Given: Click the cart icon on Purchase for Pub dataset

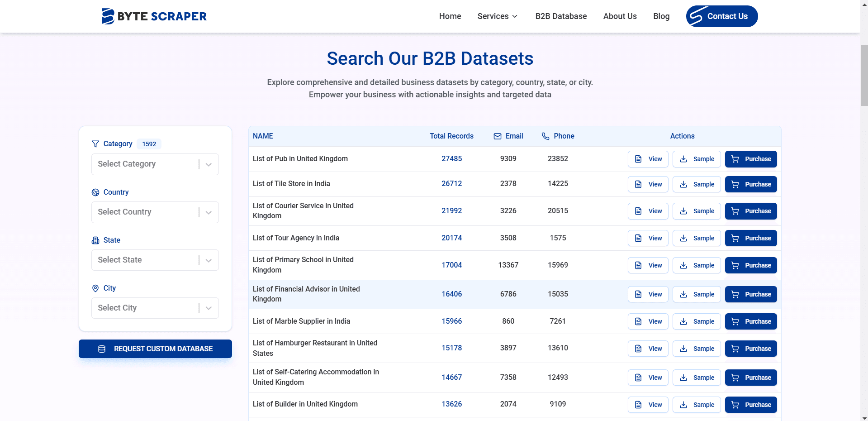Looking at the screenshot, I should pos(735,159).
